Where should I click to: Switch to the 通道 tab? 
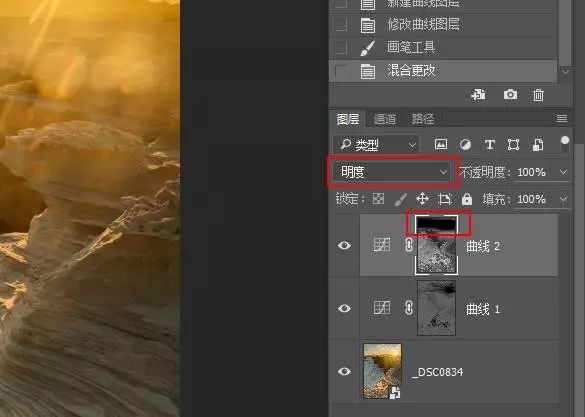[385, 119]
